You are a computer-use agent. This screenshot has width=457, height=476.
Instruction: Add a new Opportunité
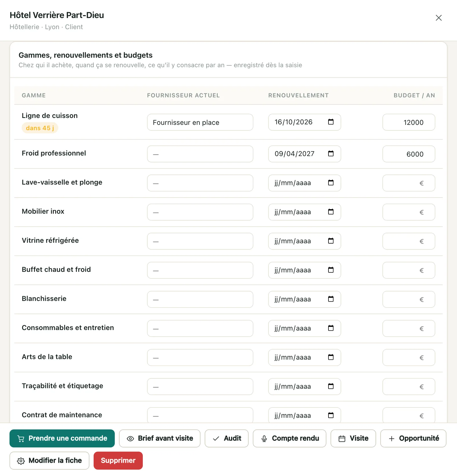click(x=413, y=438)
